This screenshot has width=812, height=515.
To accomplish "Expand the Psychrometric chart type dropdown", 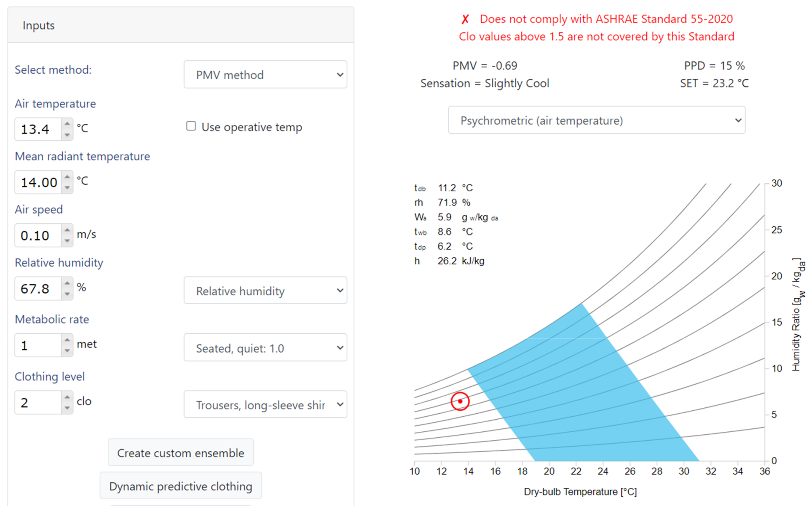I will pos(596,120).
